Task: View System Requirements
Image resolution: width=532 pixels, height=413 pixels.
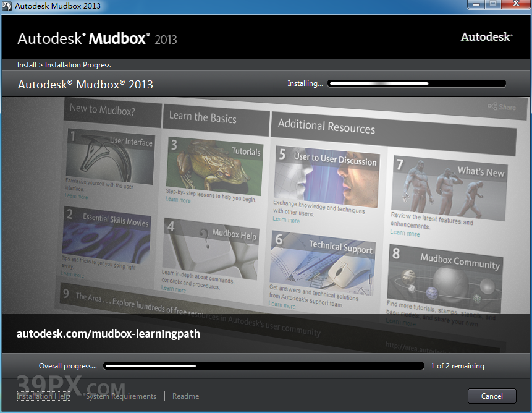Action: point(120,396)
